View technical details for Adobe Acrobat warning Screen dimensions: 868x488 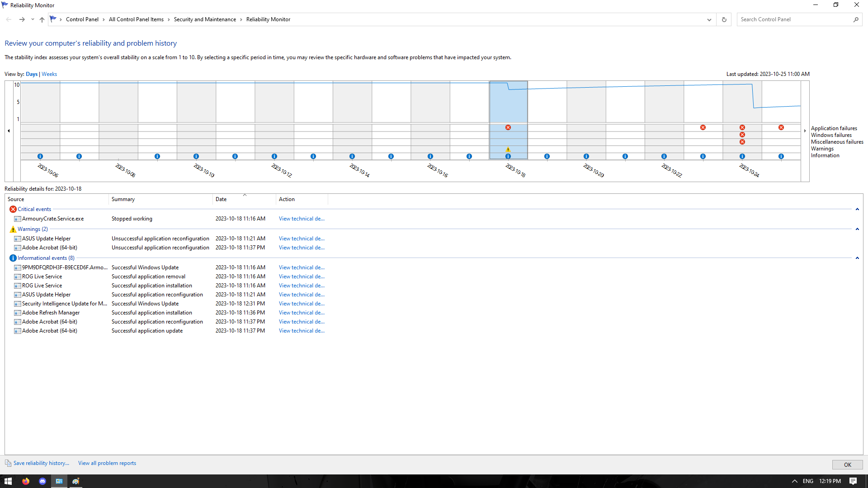pos(301,247)
